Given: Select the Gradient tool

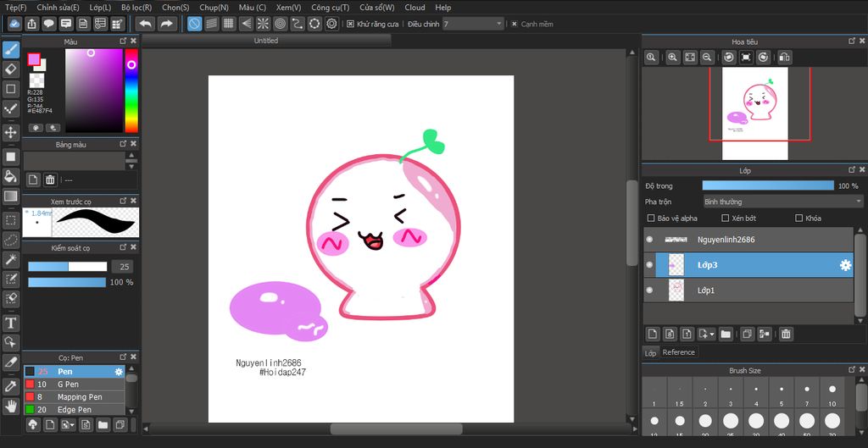Looking at the screenshot, I should click(10, 196).
